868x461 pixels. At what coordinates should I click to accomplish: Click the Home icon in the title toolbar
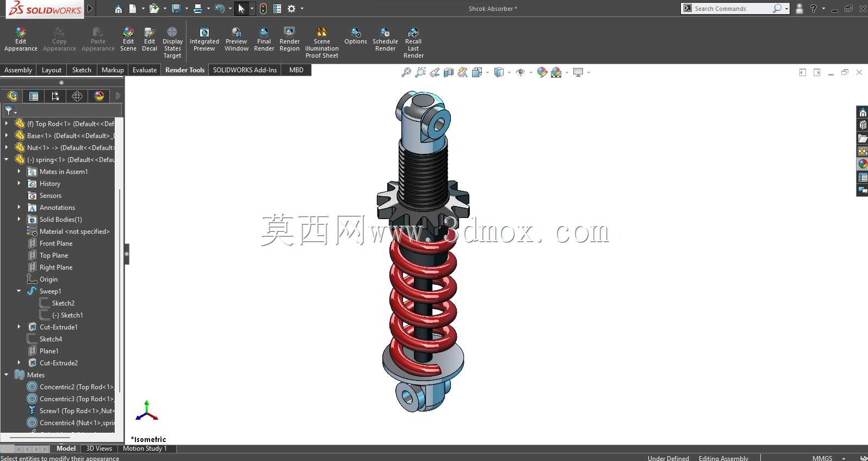click(118, 9)
